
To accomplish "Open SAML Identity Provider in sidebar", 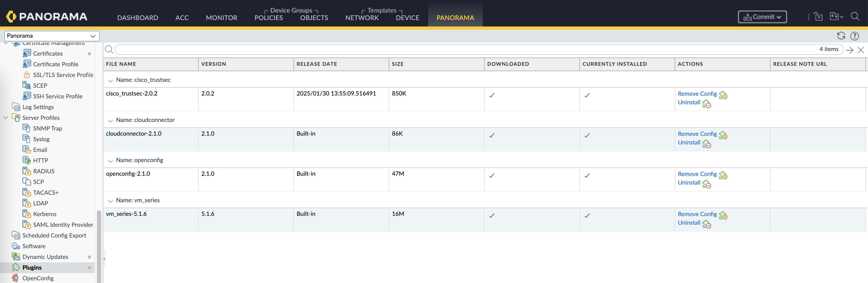I will click(x=63, y=224).
